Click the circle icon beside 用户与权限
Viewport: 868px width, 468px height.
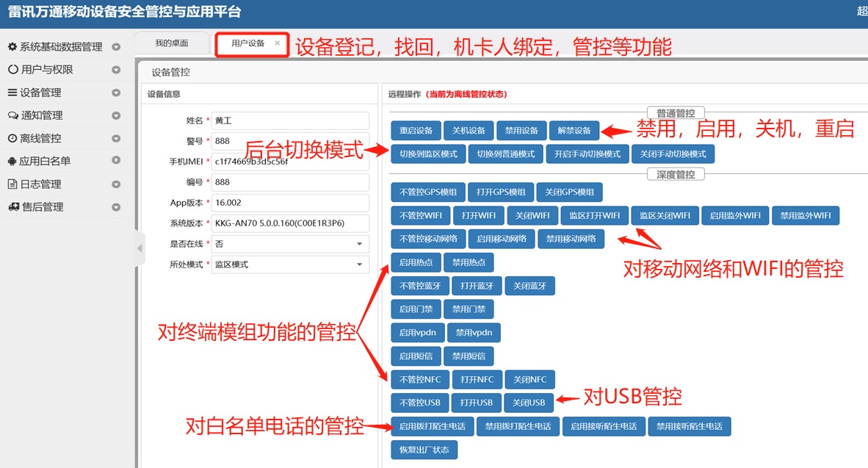tap(12, 70)
